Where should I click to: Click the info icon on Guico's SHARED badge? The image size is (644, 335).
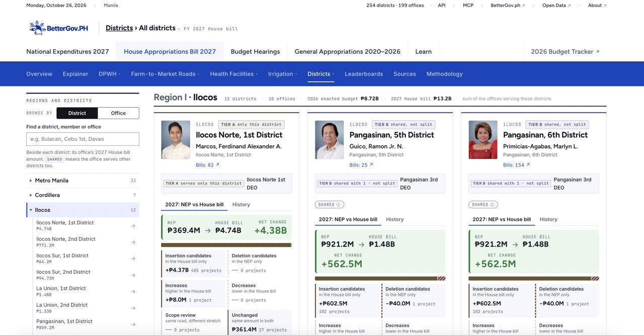pos(339,205)
